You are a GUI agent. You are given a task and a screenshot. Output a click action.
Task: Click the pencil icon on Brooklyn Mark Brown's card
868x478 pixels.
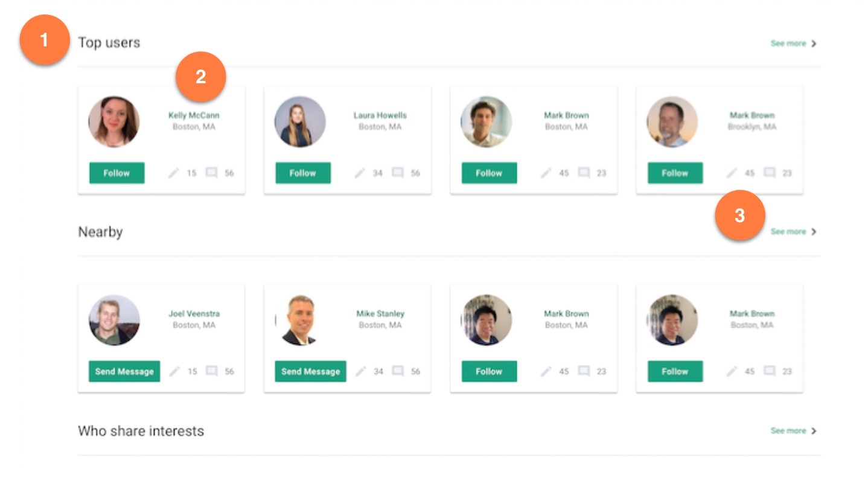point(732,173)
